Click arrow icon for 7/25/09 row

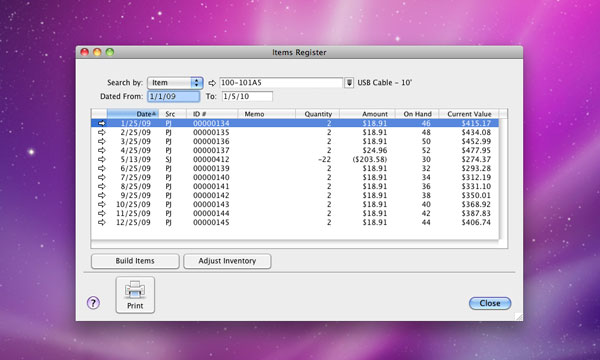pyautogui.click(x=101, y=178)
